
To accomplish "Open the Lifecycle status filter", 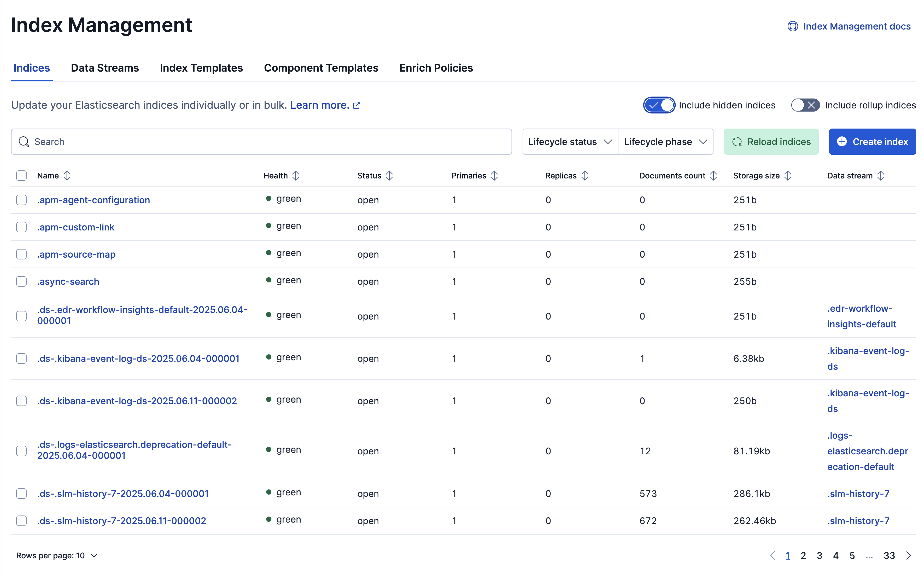I will (x=569, y=142).
